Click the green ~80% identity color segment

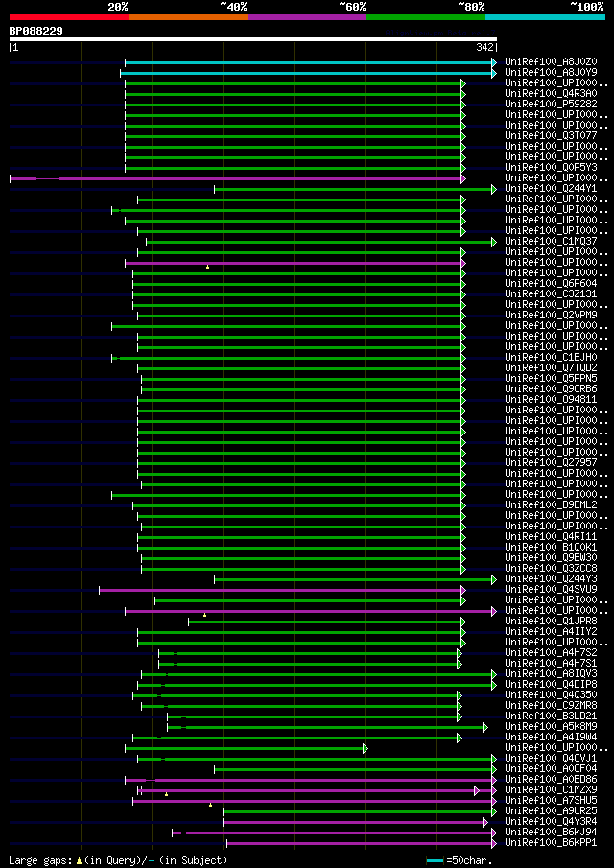click(x=426, y=17)
